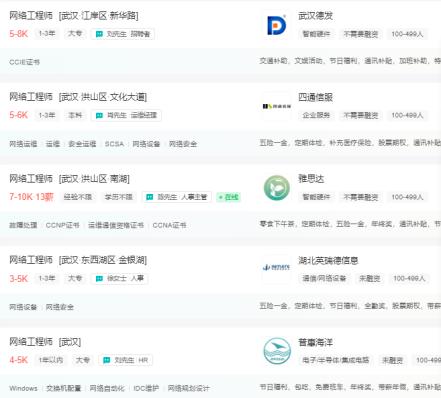Click chat icon beside recruiter in 4-5K job

(106, 360)
